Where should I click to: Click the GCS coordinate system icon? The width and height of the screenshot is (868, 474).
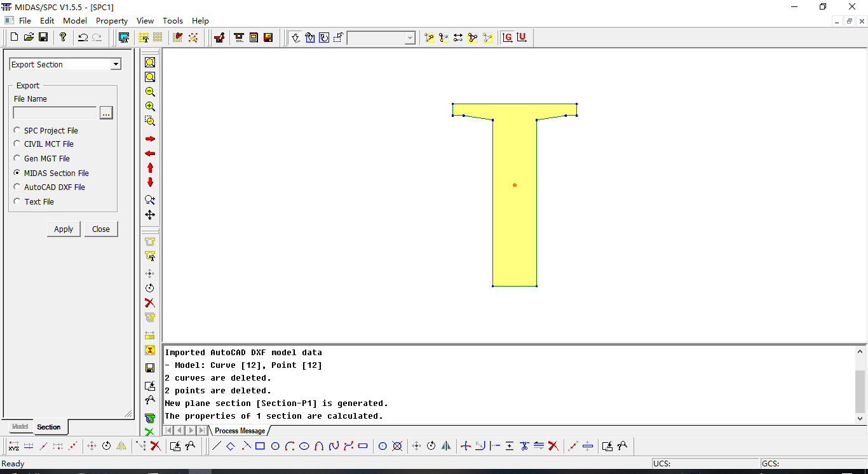coord(507,37)
